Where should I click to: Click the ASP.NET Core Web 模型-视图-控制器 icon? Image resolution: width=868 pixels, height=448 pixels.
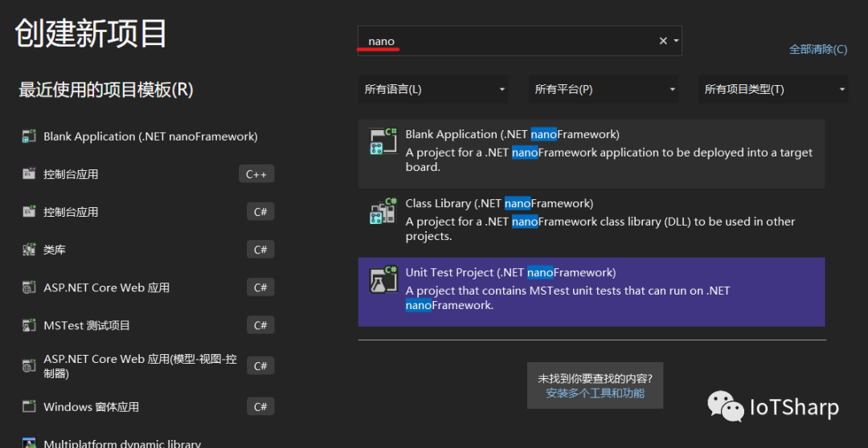coord(29,365)
